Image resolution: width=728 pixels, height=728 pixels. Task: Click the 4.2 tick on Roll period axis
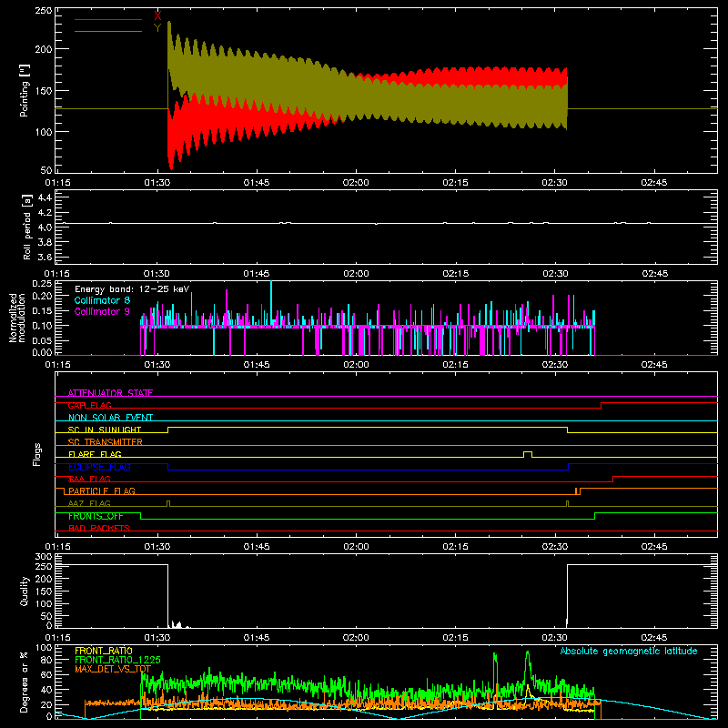tap(45, 213)
